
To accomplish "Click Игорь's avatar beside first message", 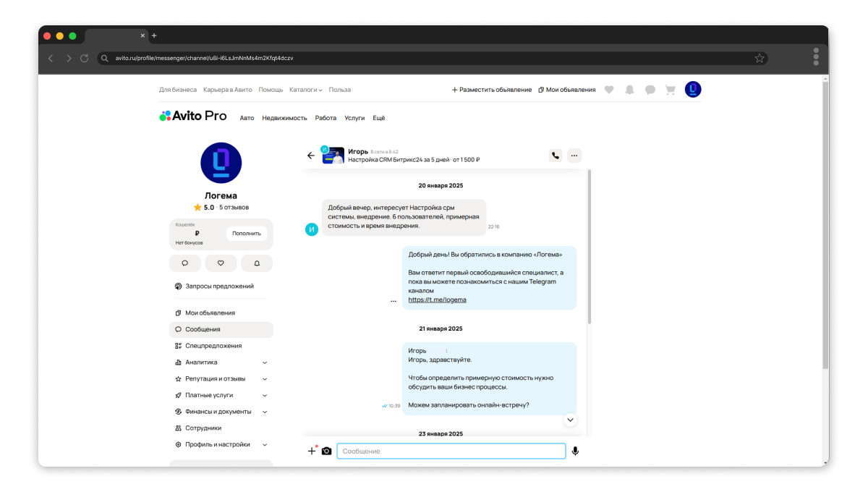I will (312, 229).
